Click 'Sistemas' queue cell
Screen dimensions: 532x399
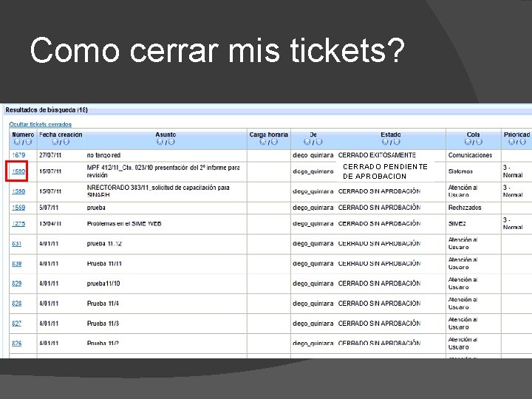tap(460, 171)
